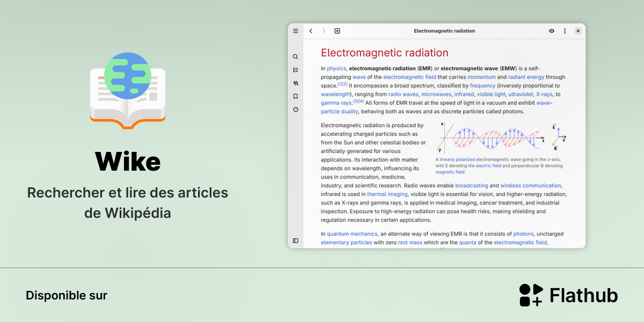644x322 pixels.
Task: Open the eye view options icon
Action: 552,31
